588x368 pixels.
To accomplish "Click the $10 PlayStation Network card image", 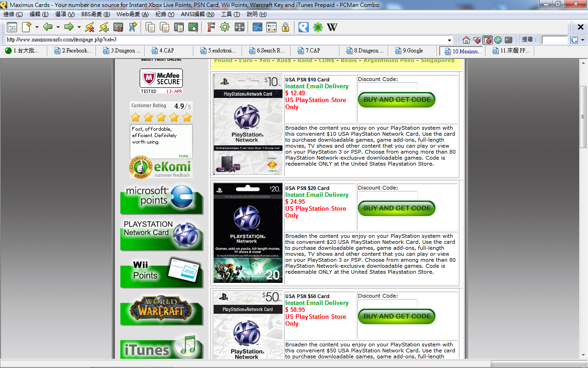I will point(248,125).
